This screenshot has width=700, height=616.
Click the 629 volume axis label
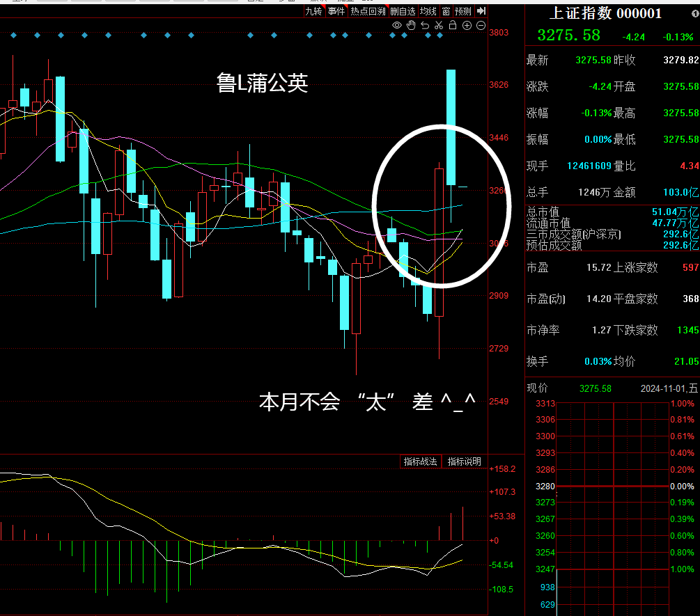coord(547,604)
